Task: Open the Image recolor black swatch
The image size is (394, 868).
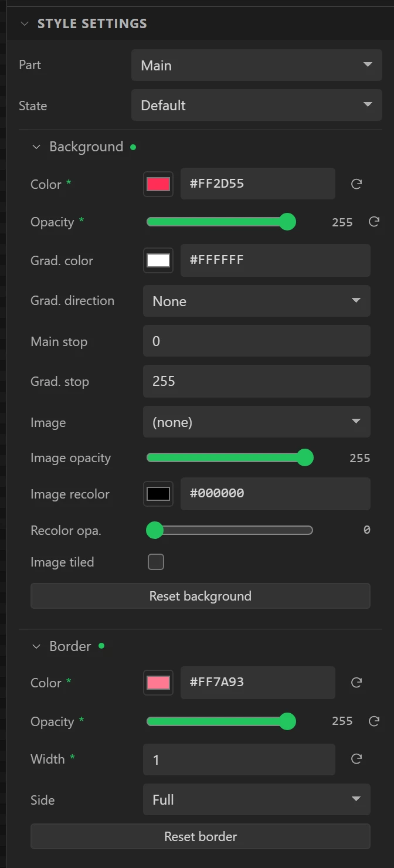Action: coord(158,494)
